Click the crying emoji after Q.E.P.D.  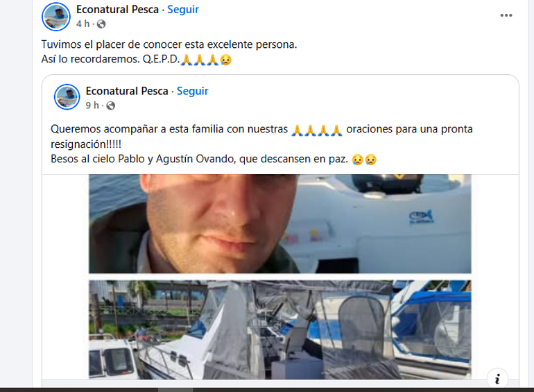tap(226, 60)
